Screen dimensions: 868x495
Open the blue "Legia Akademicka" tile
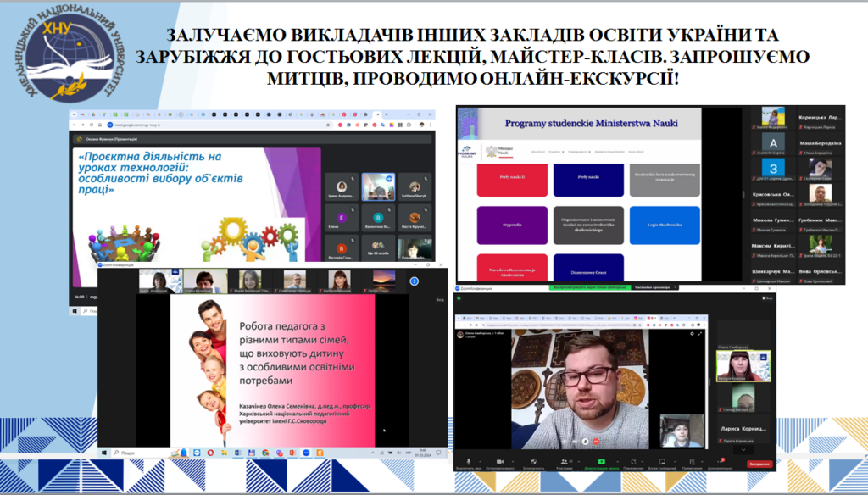[665, 225]
